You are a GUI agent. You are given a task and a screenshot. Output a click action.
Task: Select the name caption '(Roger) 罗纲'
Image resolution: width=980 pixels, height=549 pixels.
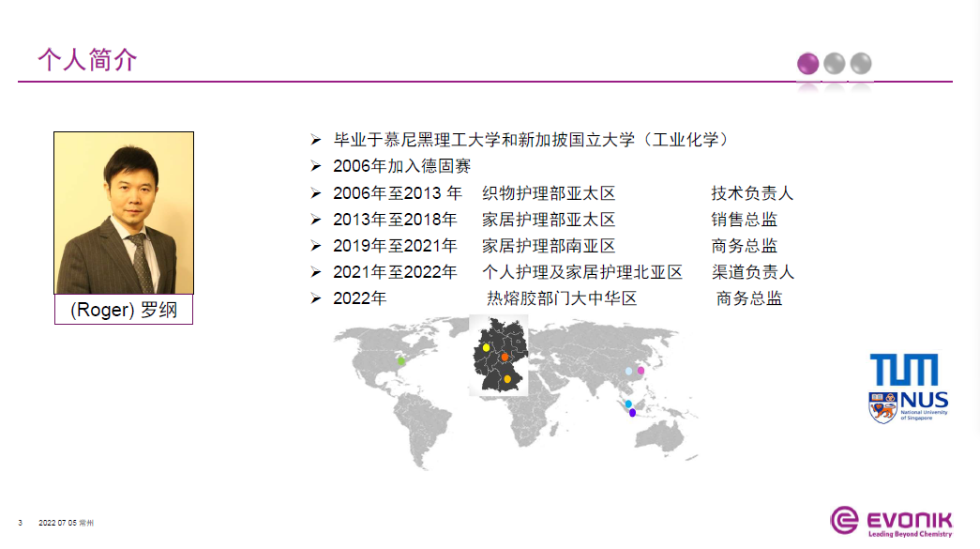(x=124, y=310)
